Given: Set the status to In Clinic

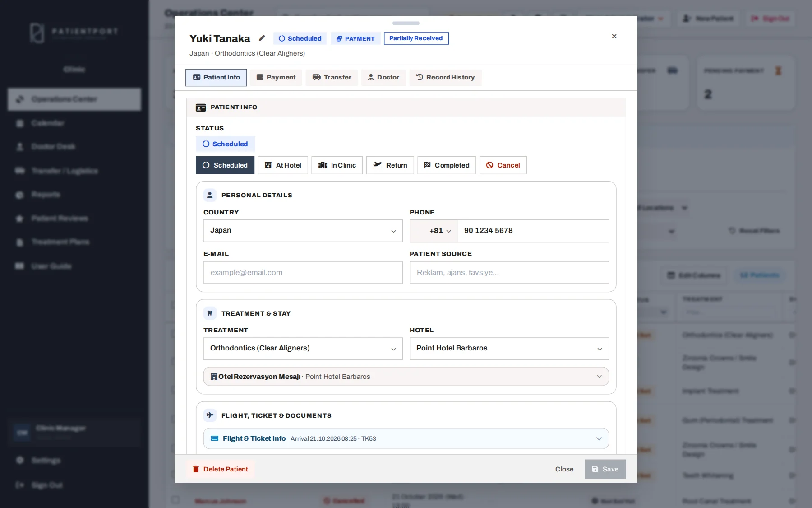Looking at the screenshot, I should pyautogui.click(x=337, y=165).
